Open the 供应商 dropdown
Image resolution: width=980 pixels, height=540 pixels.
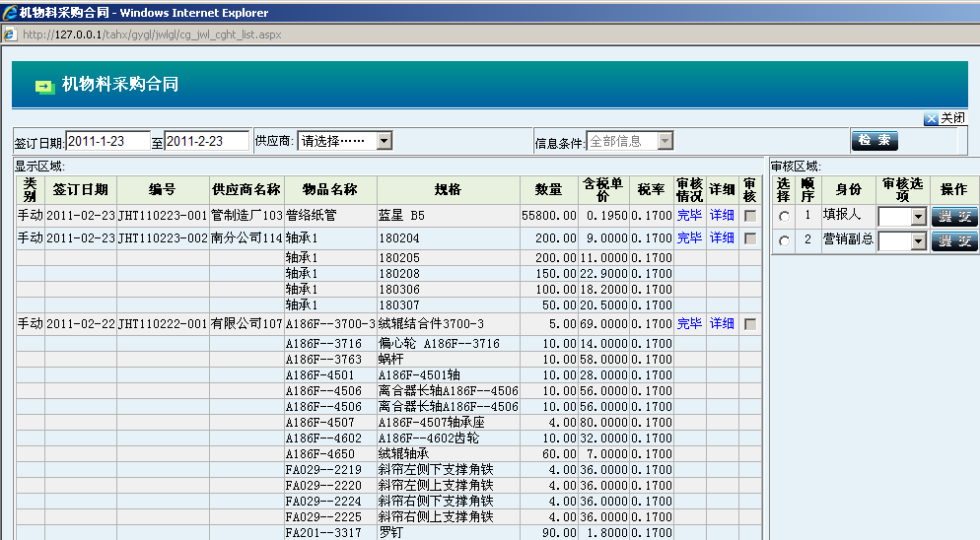click(385, 141)
